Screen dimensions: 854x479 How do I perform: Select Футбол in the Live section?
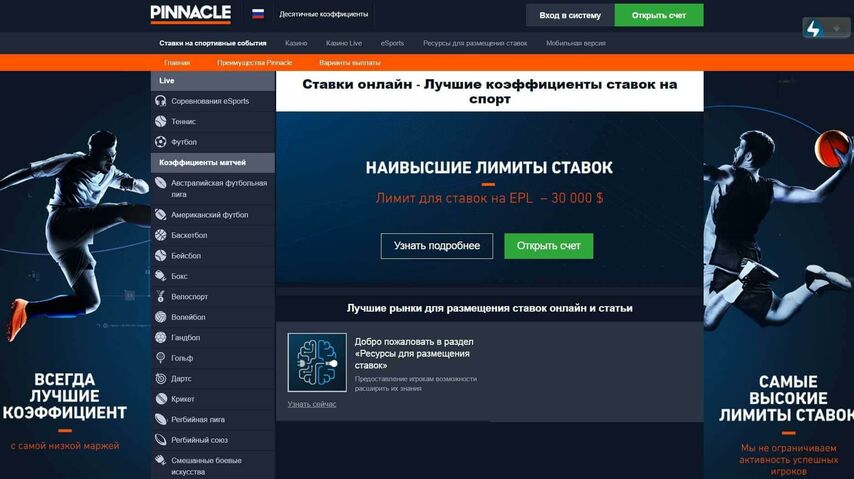[x=212, y=142]
